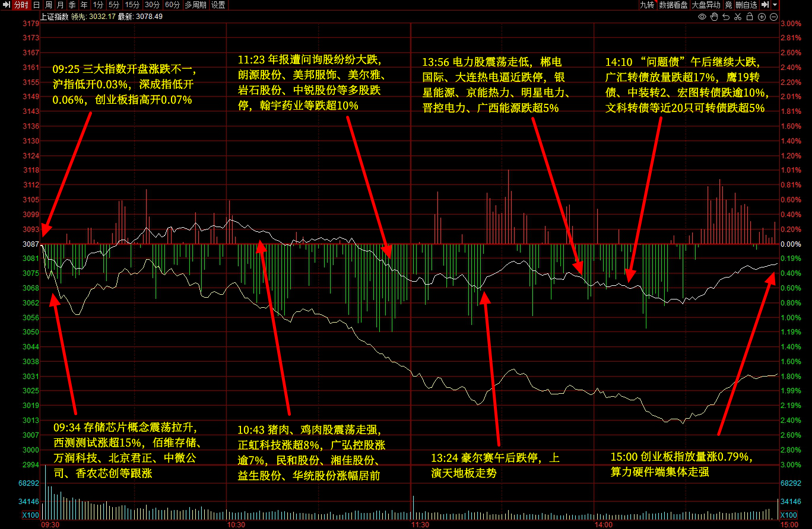Open the 数据看盘 data panel
812x529 pixels.
point(673,5)
